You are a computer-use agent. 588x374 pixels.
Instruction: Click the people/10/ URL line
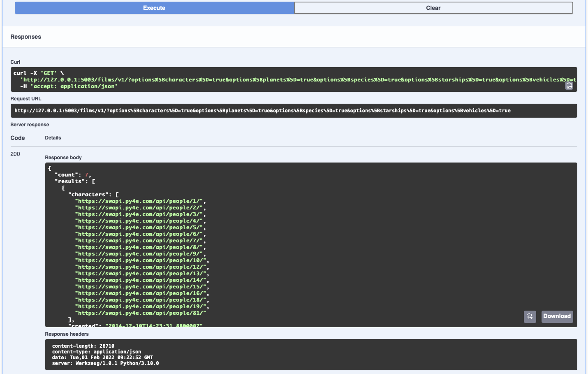pos(142,260)
